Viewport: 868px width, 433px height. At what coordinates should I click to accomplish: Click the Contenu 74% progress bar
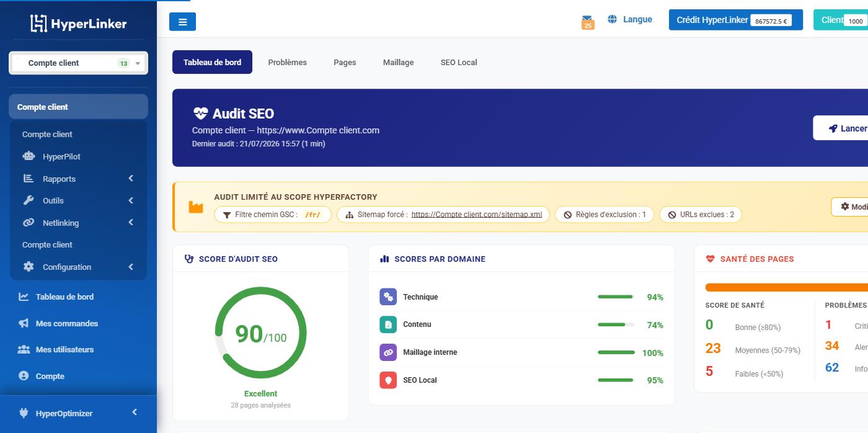(x=616, y=324)
